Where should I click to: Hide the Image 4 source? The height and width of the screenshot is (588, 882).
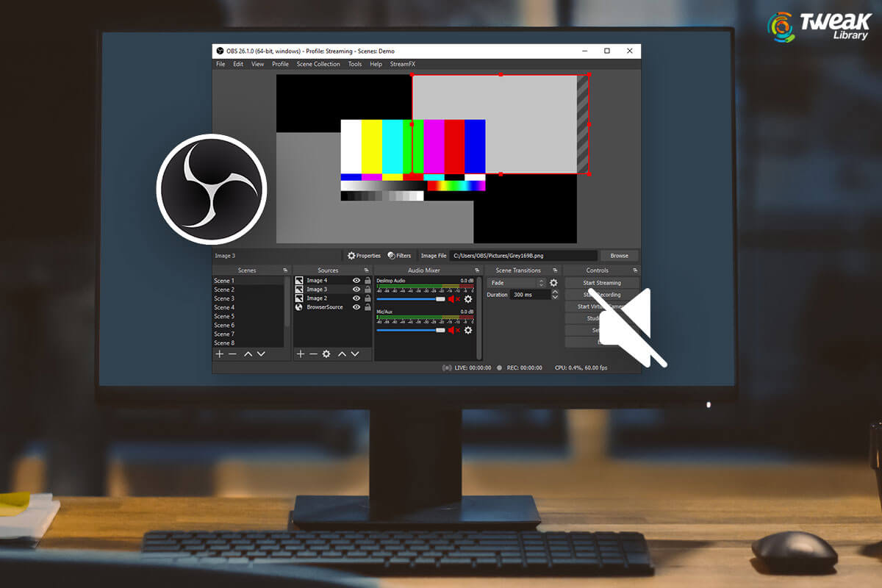pyautogui.click(x=356, y=280)
